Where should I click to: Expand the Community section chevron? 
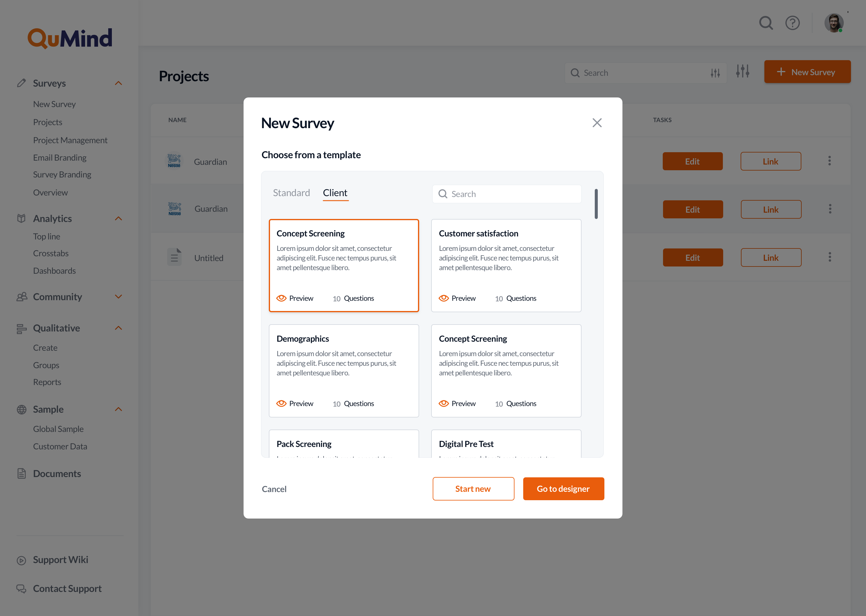pos(118,297)
